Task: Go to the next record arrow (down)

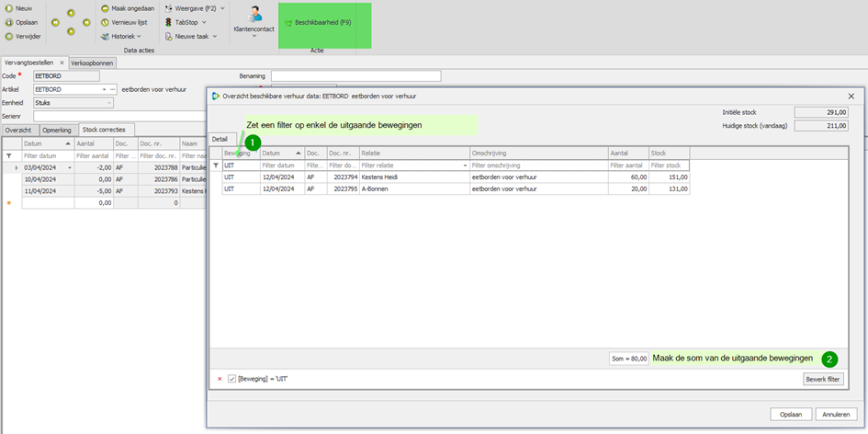Action: 71,31
